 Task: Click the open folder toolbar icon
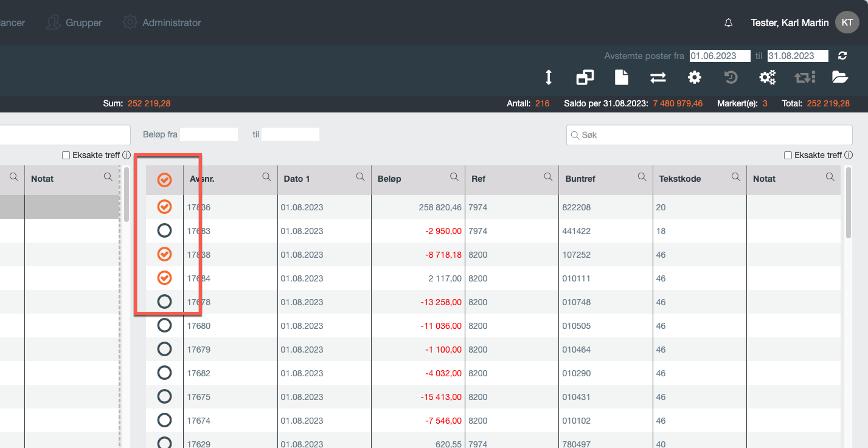click(x=840, y=77)
